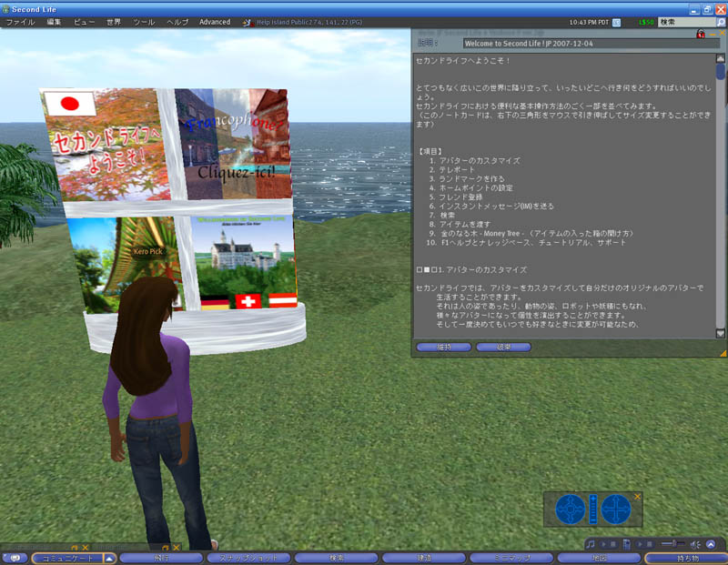Click the no-fly status icon beside location
The height and width of the screenshot is (565, 728).
(x=247, y=22)
